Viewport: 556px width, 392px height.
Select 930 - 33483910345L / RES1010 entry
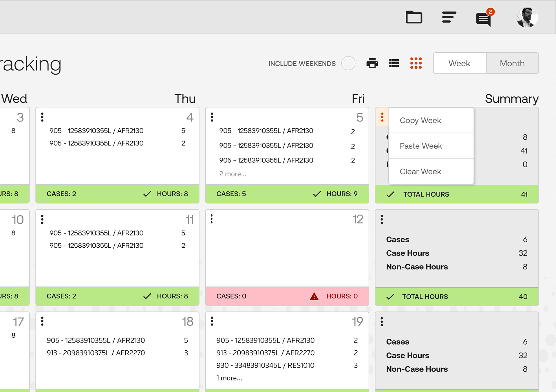coord(287,365)
